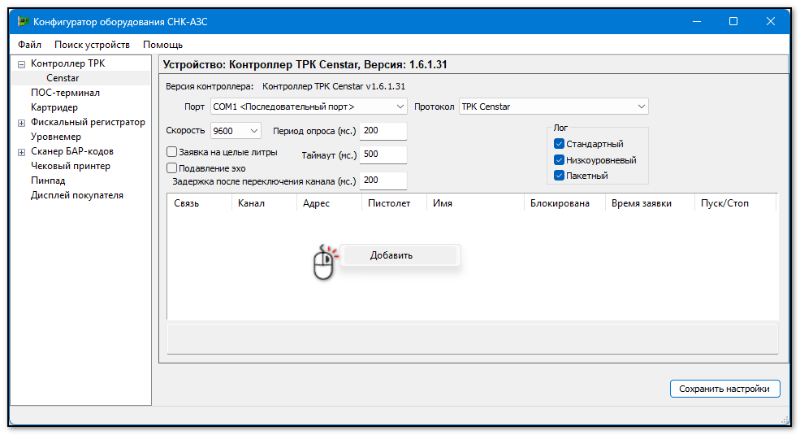800x435 pixels.
Task: Open the Скорость 9600 dropdown
Action: tap(236, 131)
